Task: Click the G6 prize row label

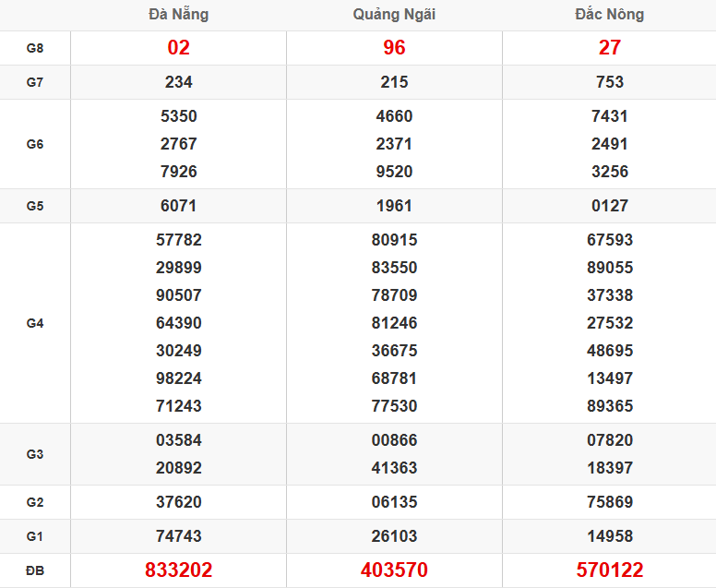Action: click(35, 144)
